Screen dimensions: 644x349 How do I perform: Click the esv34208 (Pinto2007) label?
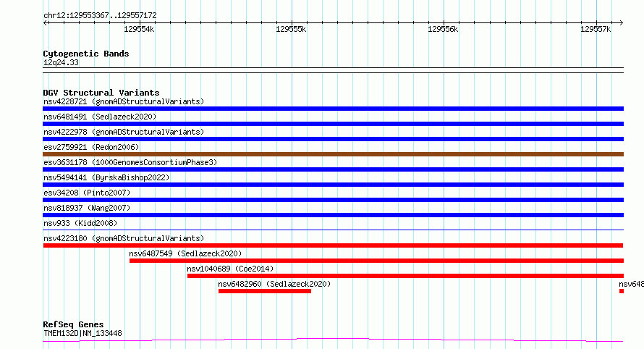click(x=87, y=193)
